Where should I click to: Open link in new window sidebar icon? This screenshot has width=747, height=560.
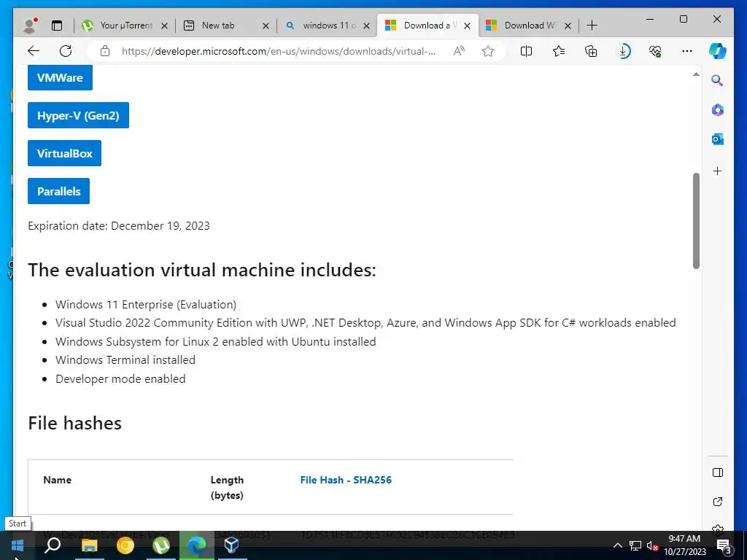point(718,502)
